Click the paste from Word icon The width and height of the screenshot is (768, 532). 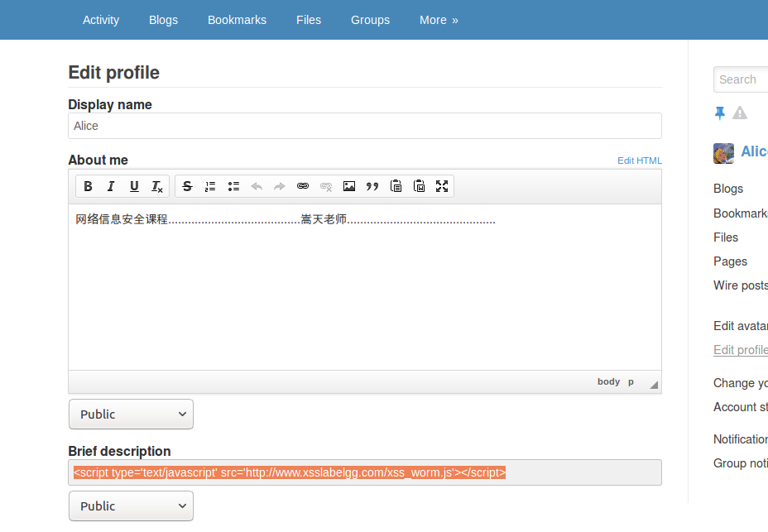pos(419,186)
